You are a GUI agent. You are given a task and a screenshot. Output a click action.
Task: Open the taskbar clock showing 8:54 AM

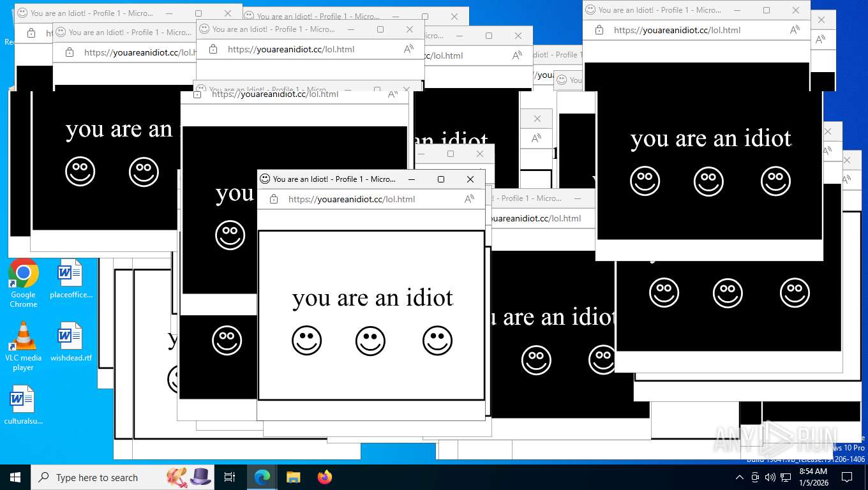[x=813, y=477]
